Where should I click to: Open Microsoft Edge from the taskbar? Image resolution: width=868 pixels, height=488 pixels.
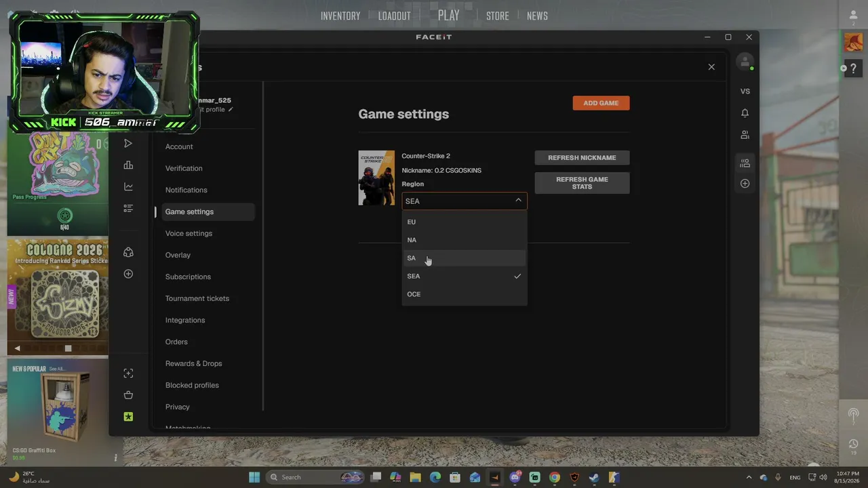click(x=435, y=477)
